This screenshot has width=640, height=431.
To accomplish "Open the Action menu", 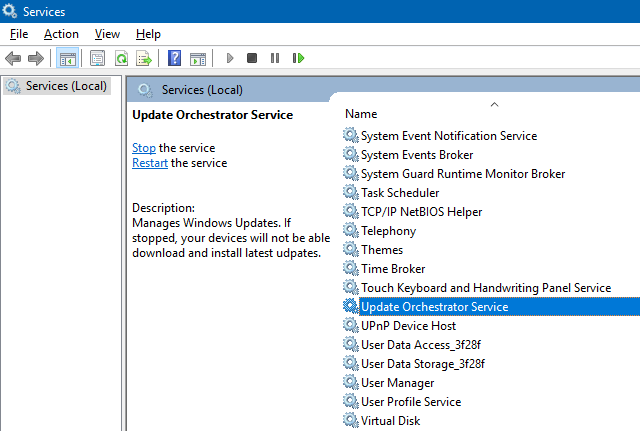I will click(61, 34).
